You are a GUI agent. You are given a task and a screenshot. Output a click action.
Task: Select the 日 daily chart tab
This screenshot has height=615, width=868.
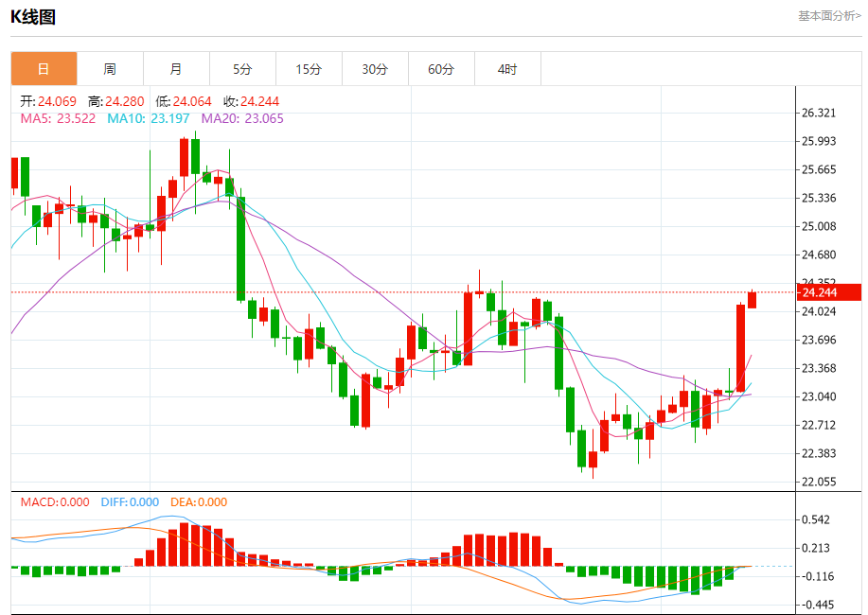(x=44, y=69)
